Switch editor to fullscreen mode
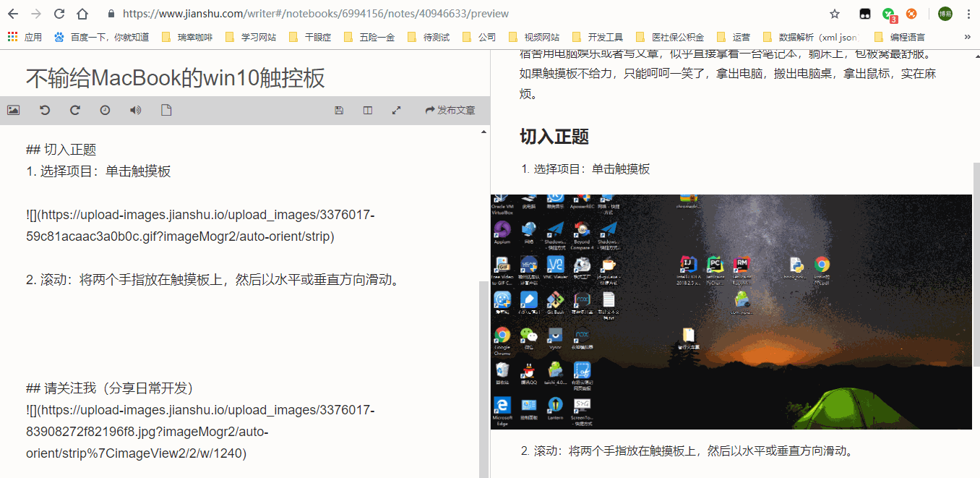Screen dimensions: 980x478 [396, 111]
